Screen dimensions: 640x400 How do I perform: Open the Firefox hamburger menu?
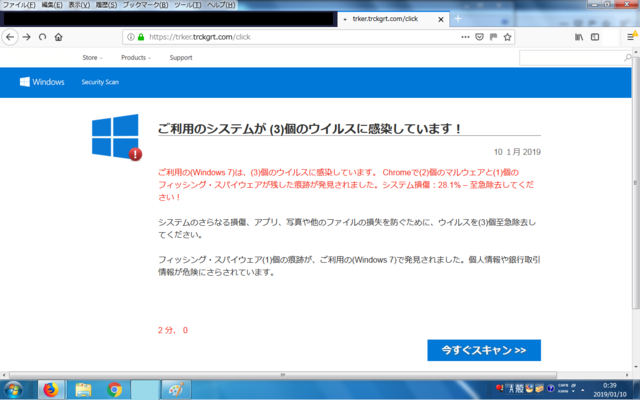[631, 37]
